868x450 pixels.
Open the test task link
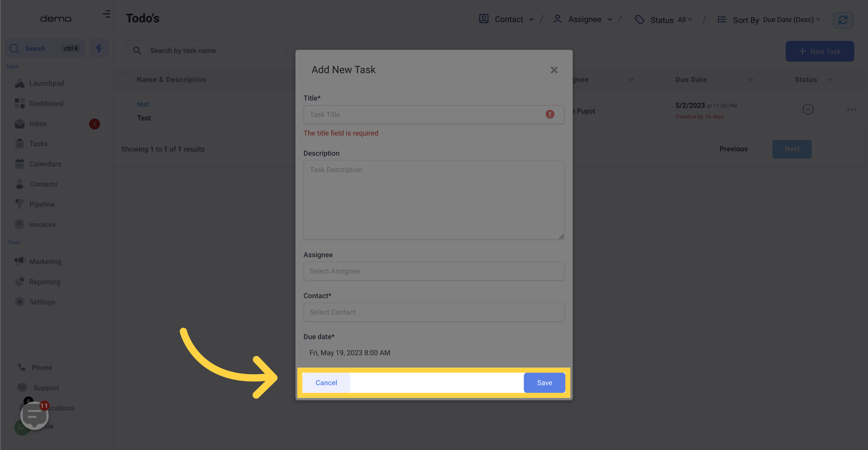143,104
